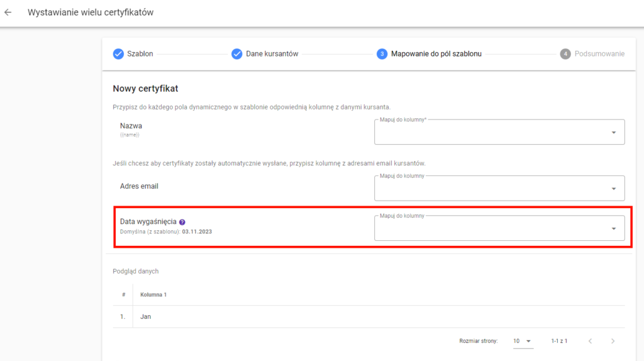
Task: Click the Kolumna 1 table header
Action: coord(153,294)
